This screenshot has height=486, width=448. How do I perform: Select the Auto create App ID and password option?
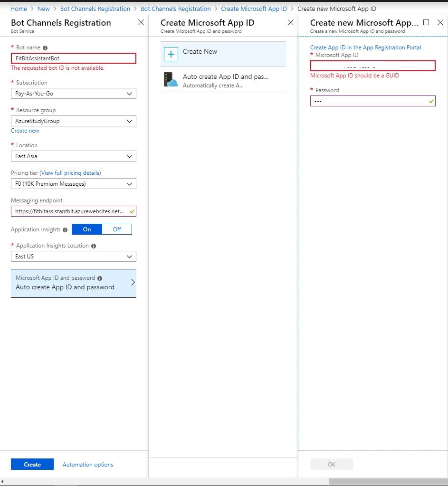[223, 80]
